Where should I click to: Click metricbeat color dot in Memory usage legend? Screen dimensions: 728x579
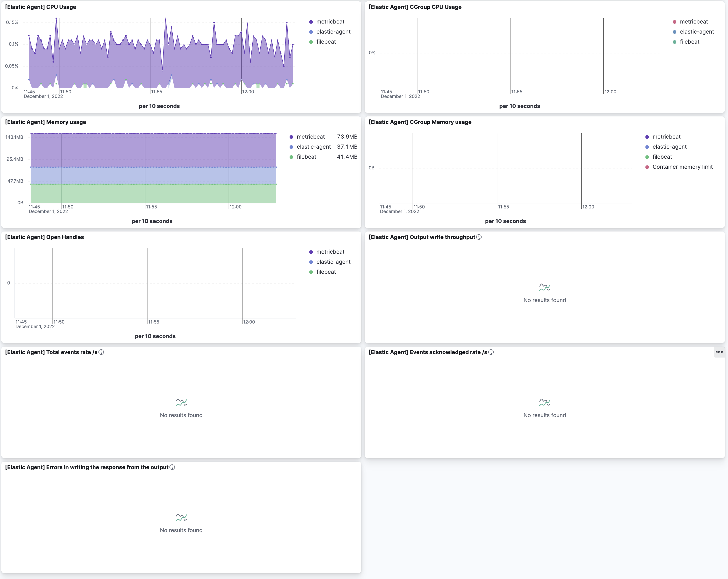click(x=291, y=137)
